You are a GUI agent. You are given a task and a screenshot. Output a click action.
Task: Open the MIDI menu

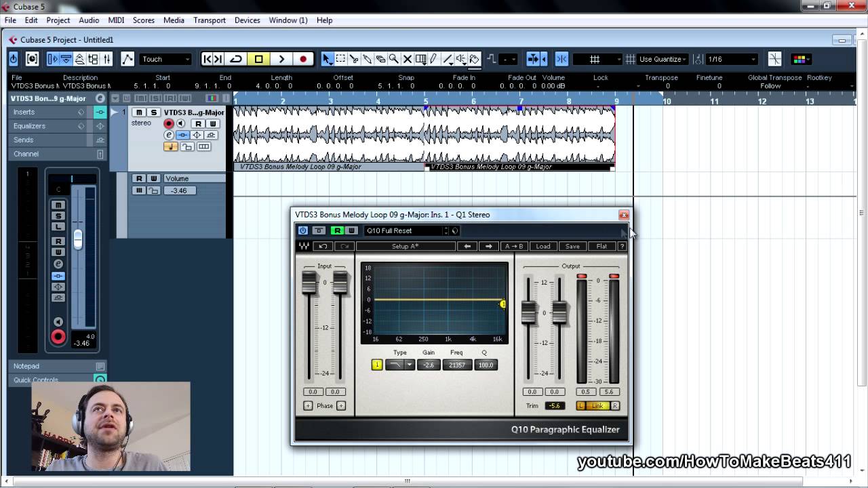(116, 20)
